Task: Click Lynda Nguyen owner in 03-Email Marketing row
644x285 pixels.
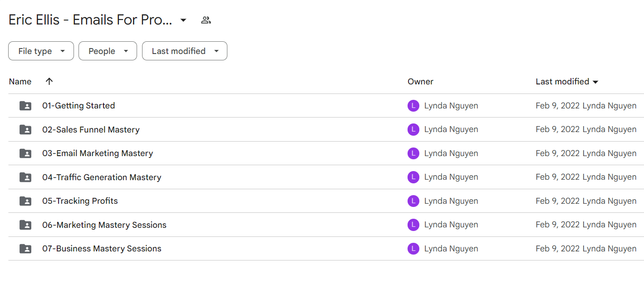Action: tap(451, 153)
